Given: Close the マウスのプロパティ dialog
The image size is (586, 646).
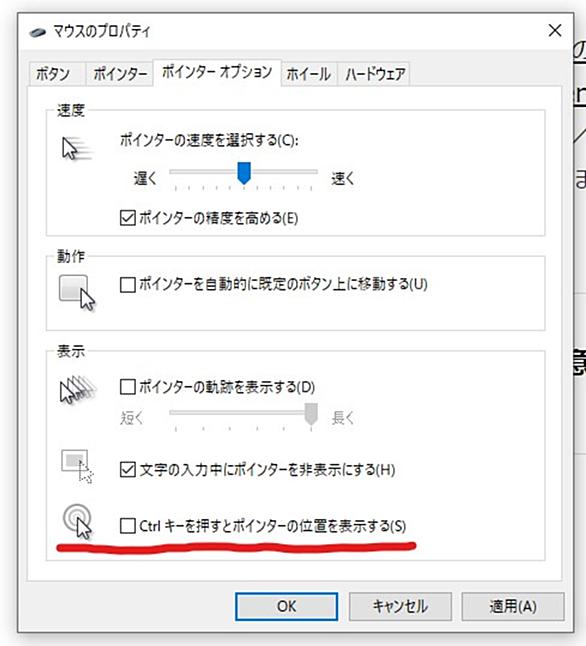Looking at the screenshot, I should pyautogui.click(x=555, y=30).
